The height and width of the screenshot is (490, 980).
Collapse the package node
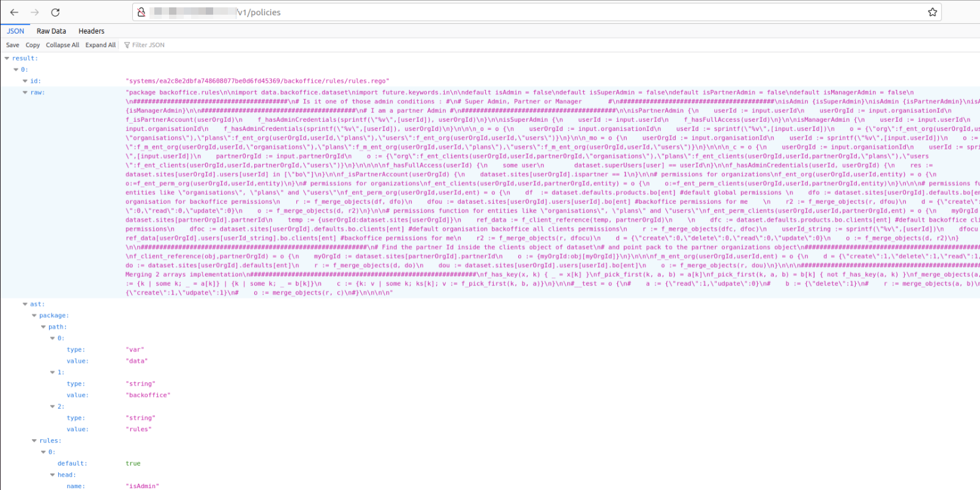point(34,316)
